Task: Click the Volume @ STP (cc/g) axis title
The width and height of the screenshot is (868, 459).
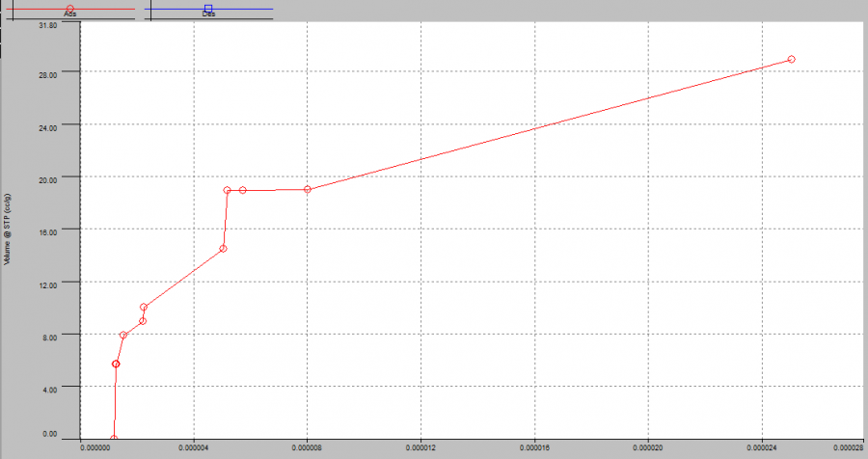Action: [7, 229]
